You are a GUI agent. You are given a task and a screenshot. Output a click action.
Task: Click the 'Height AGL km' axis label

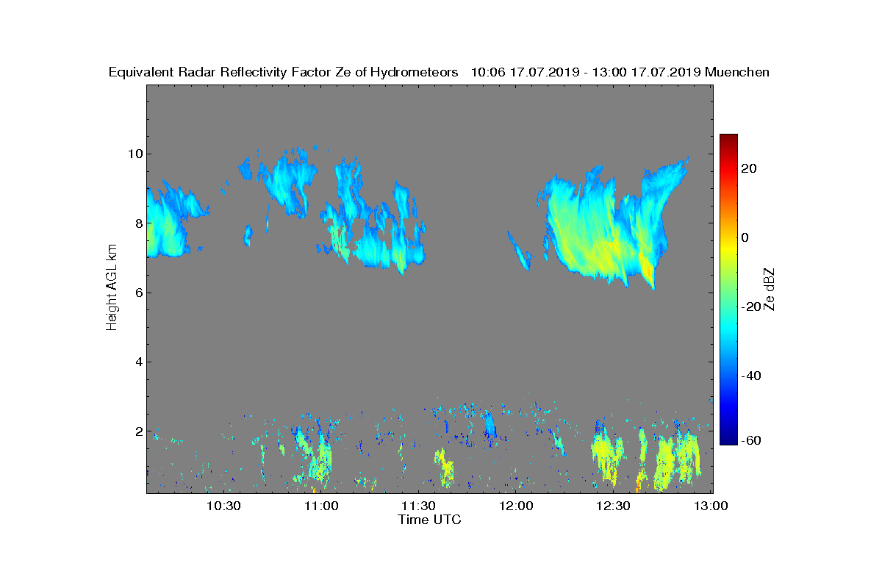pos(112,289)
